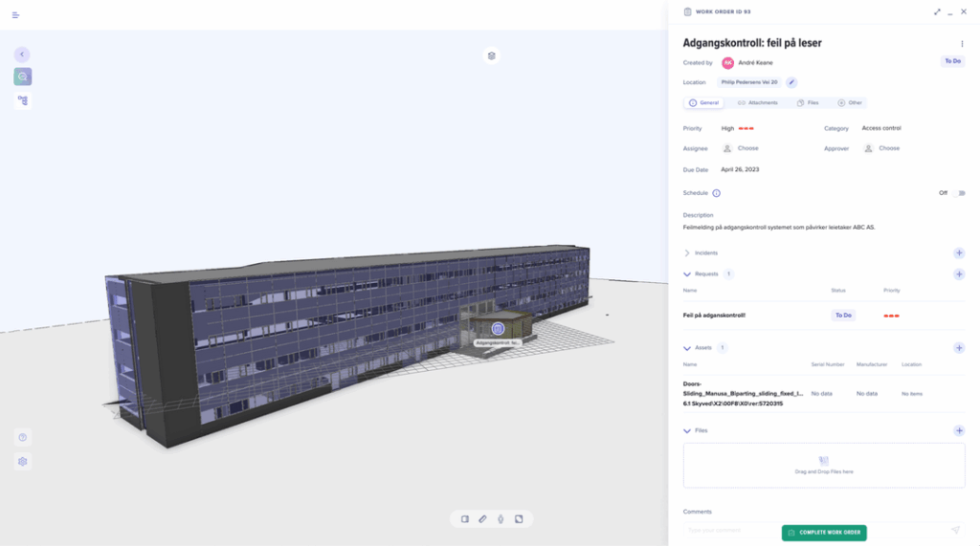The height and width of the screenshot is (546, 980).
Task: Click the help question mark icon
Action: [22, 437]
